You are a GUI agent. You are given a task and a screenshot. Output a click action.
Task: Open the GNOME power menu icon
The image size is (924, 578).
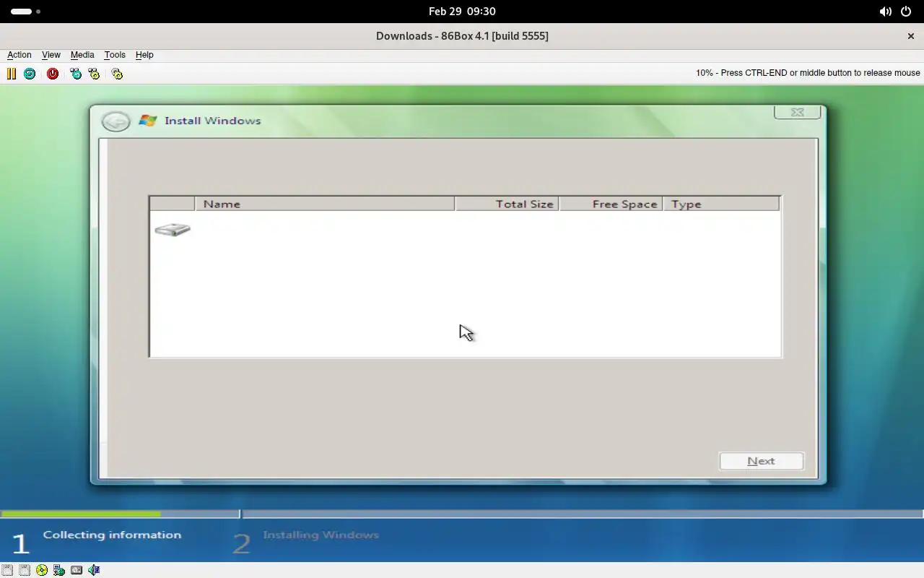(906, 12)
